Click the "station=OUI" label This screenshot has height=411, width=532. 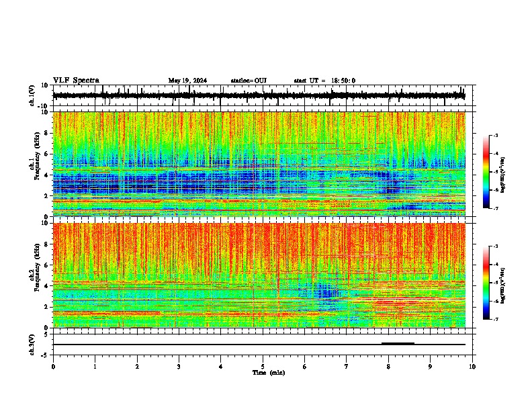pyautogui.click(x=249, y=81)
